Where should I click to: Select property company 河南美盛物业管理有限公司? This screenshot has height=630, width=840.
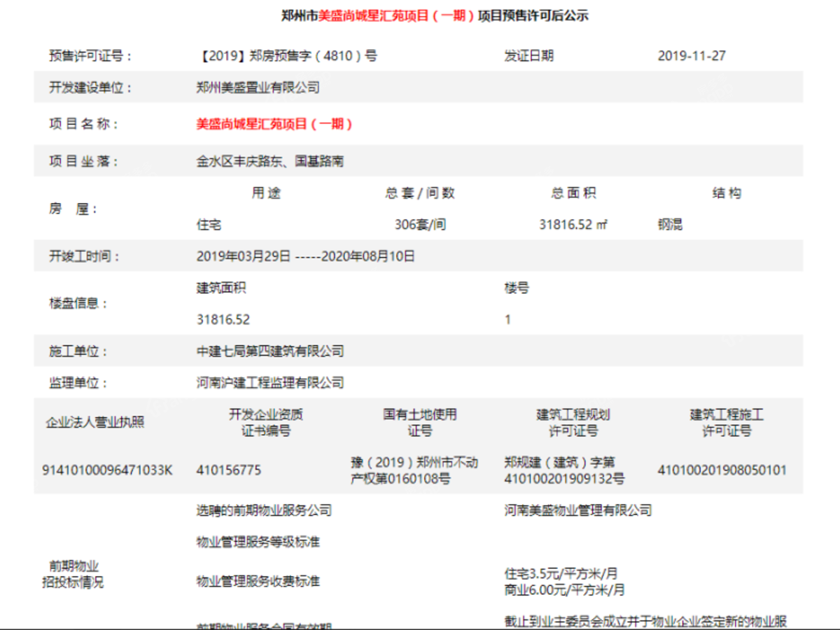577,510
